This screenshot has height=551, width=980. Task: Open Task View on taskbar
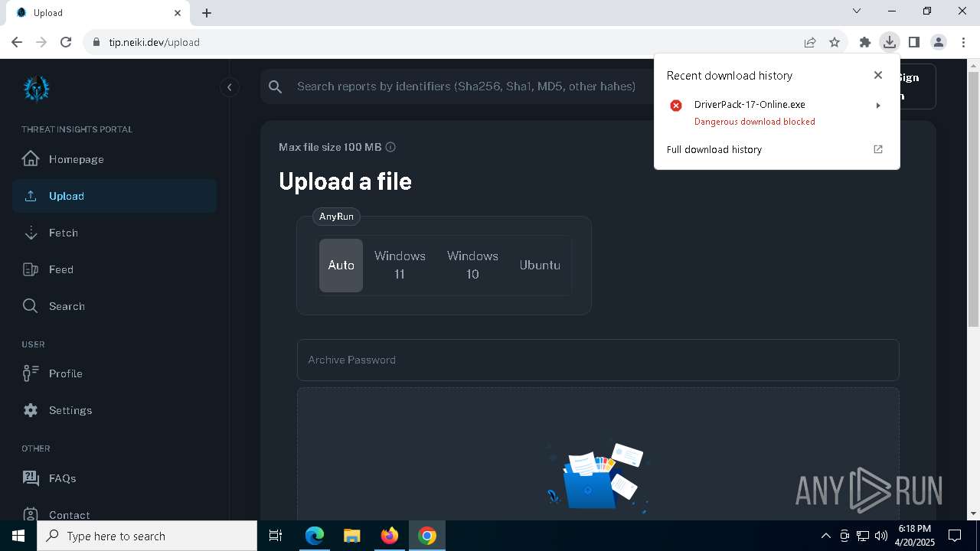276,536
